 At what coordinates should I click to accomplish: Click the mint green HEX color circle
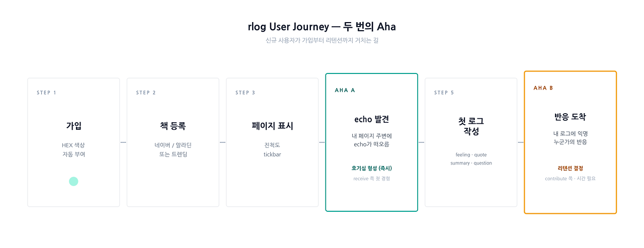(x=73, y=182)
